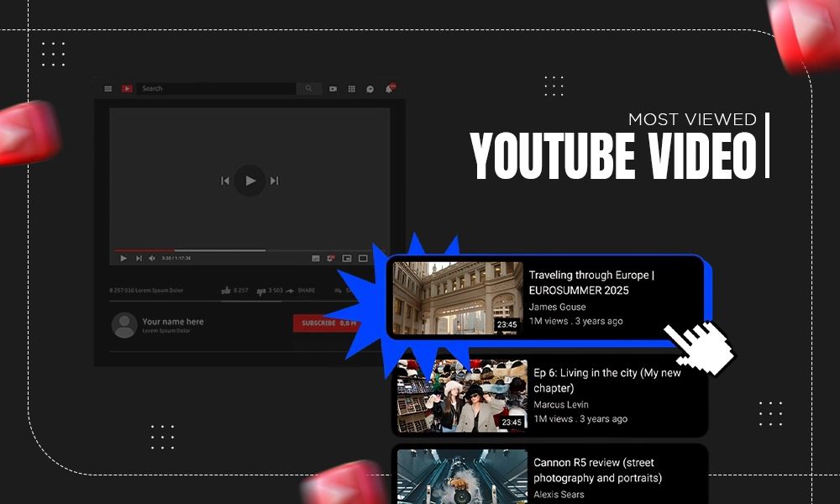Click the magnifier search button
The image size is (840, 504).
[x=308, y=88]
